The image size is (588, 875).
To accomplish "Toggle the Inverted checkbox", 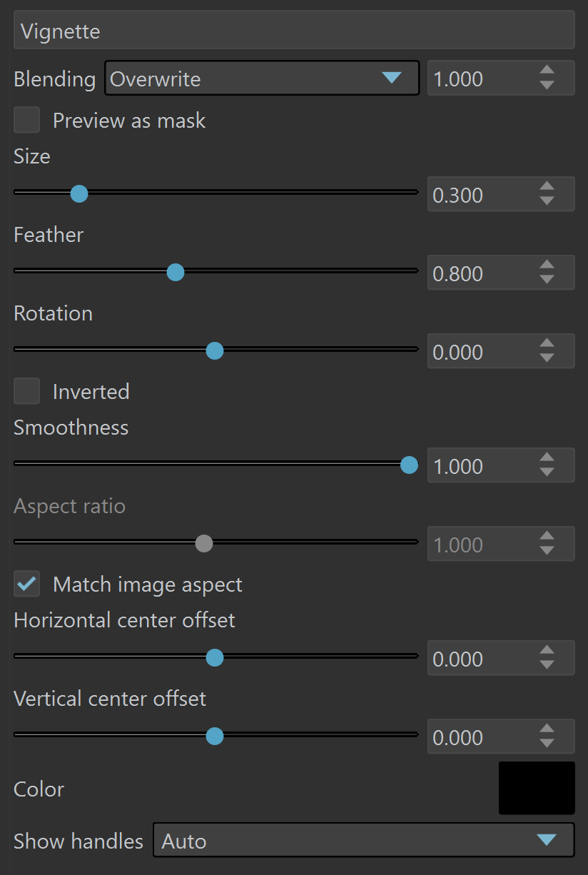I will tap(27, 391).
